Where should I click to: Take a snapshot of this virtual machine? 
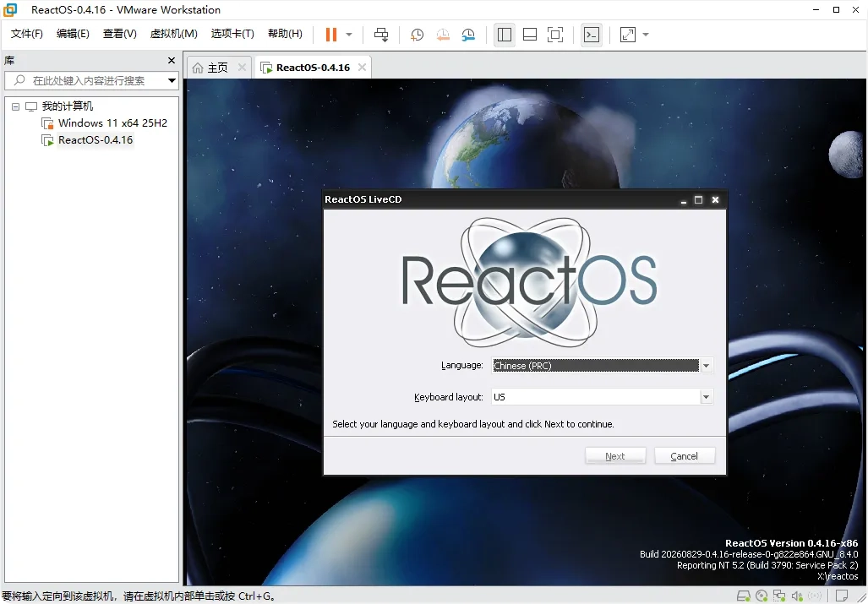pyautogui.click(x=417, y=35)
